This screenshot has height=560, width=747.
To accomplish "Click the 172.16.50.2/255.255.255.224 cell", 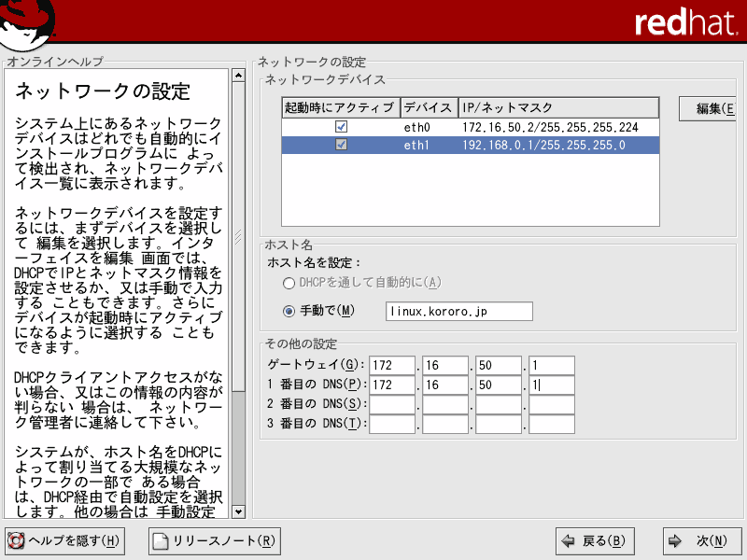I will (x=550, y=127).
